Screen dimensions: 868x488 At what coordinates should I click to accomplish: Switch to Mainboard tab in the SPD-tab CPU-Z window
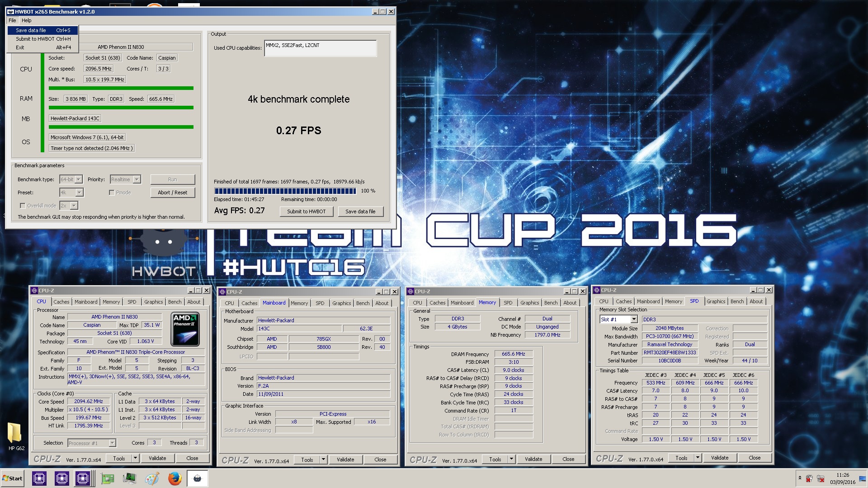648,301
